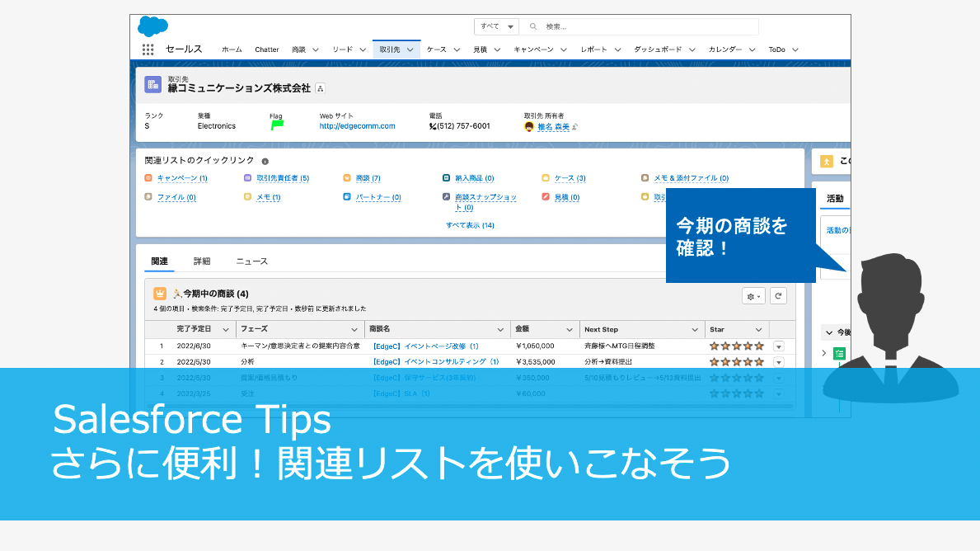Open the owner 椎名 森美 link
Viewport: 980px width, 551px height.
pos(553,127)
